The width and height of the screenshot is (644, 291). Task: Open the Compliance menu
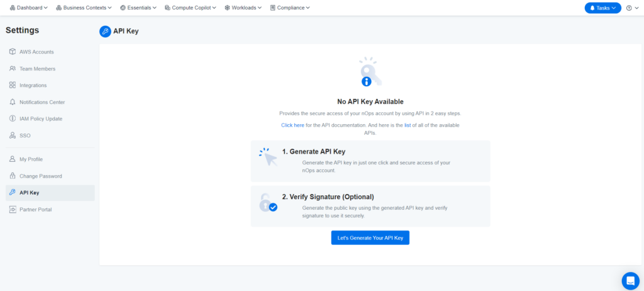pos(290,8)
